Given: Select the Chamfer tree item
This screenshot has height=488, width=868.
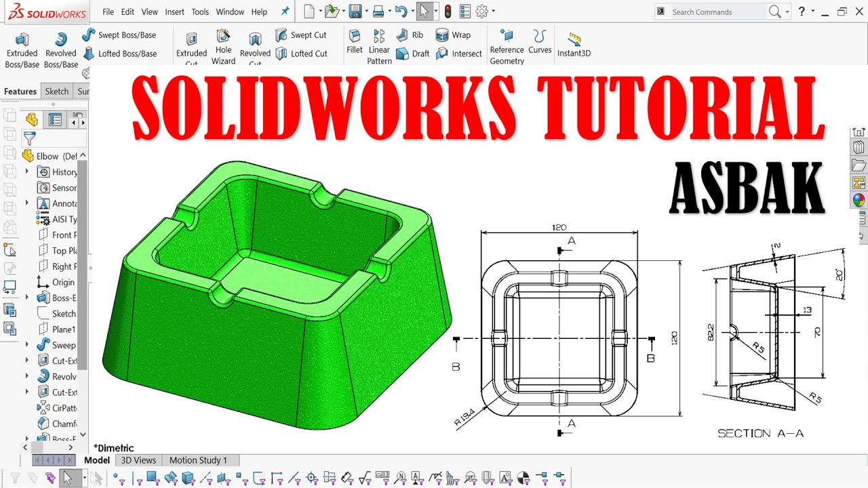Looking at the screenshot, I should tap(57, 424).
